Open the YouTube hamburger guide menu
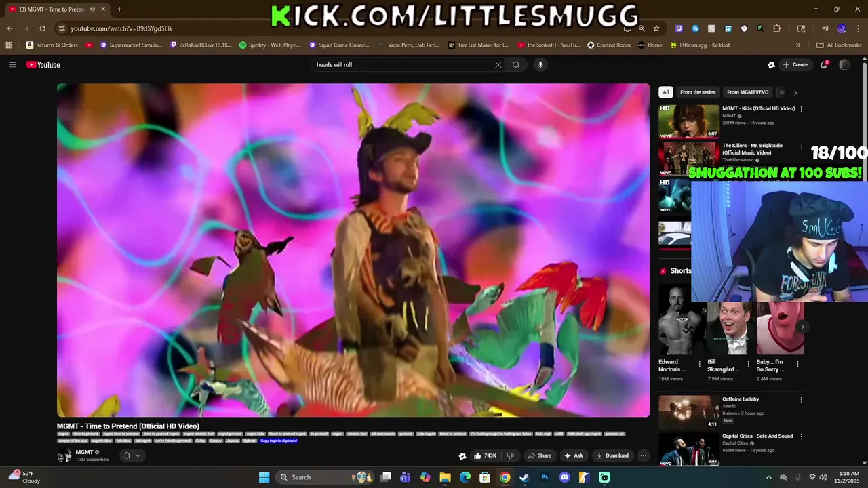The image size is (868, 488). (13, 65)
